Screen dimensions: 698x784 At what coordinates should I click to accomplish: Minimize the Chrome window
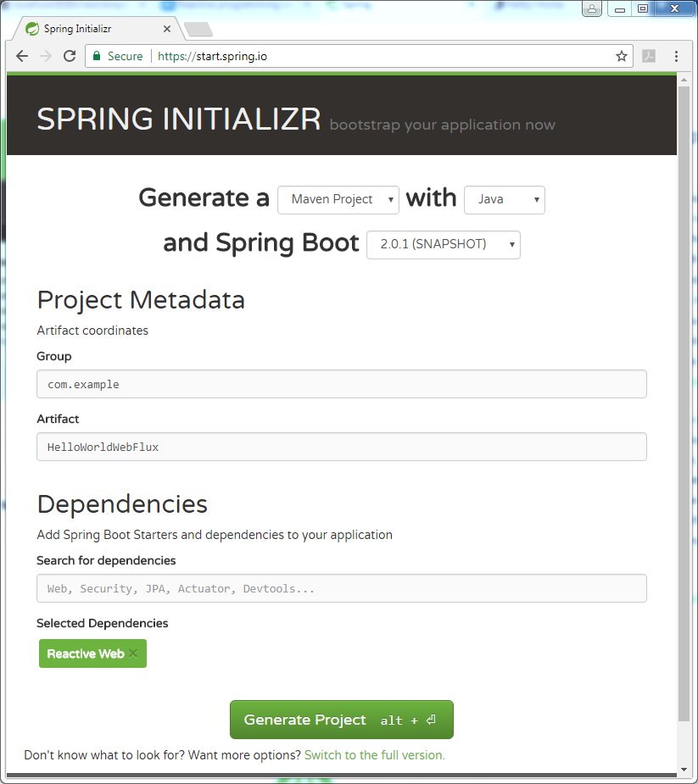619,8
